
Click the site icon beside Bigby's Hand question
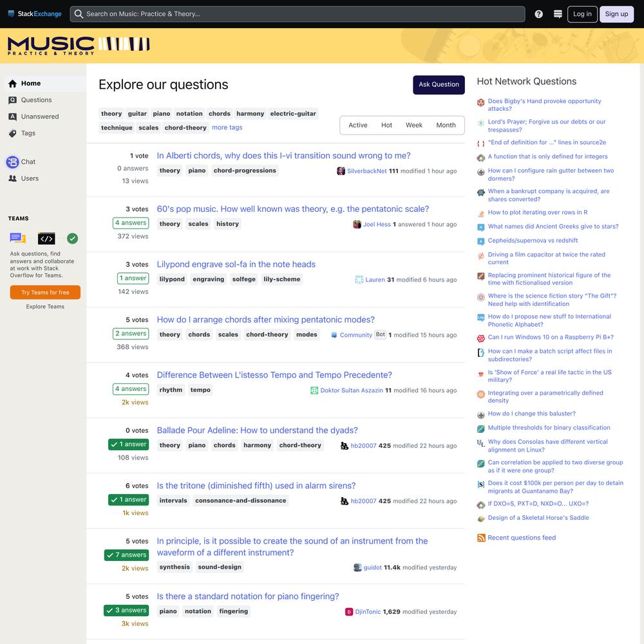(x=480, y=102)
